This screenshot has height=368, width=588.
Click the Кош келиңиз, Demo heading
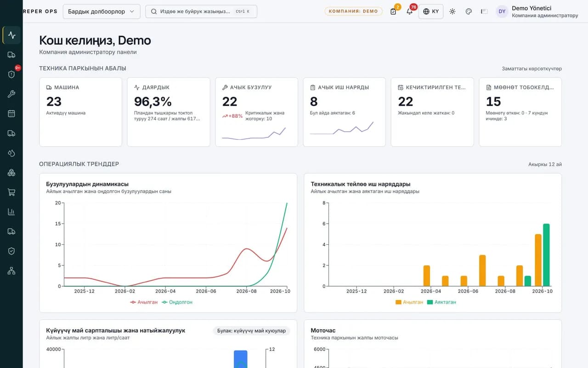pos(95,40)
